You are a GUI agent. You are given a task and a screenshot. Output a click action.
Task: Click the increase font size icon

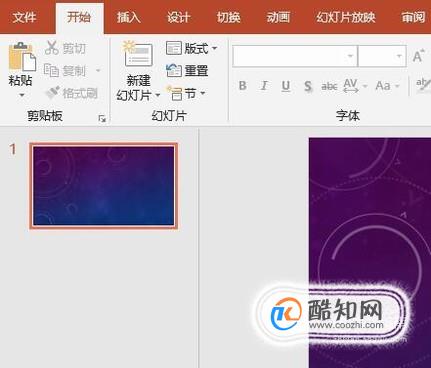point(419,56)
